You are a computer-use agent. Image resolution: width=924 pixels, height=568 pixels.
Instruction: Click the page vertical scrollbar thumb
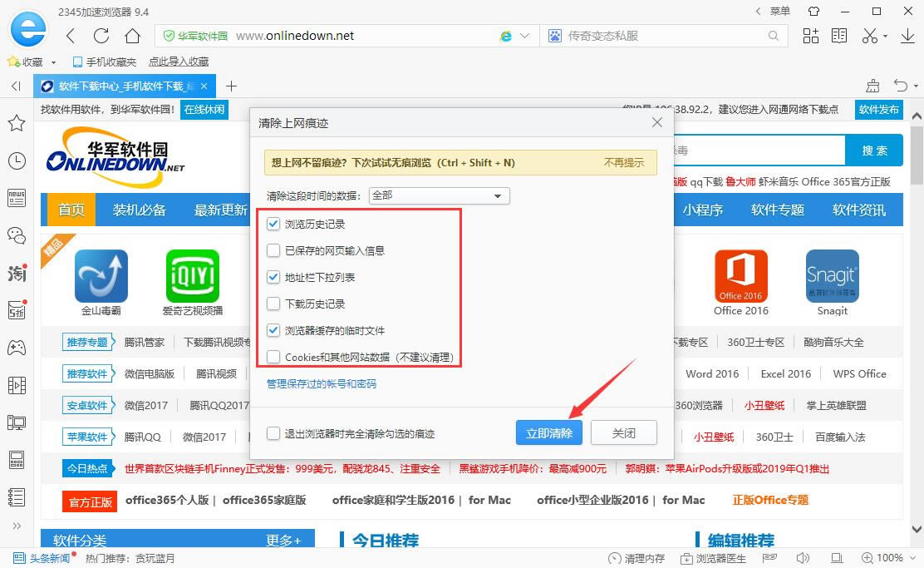coord(917,156)
